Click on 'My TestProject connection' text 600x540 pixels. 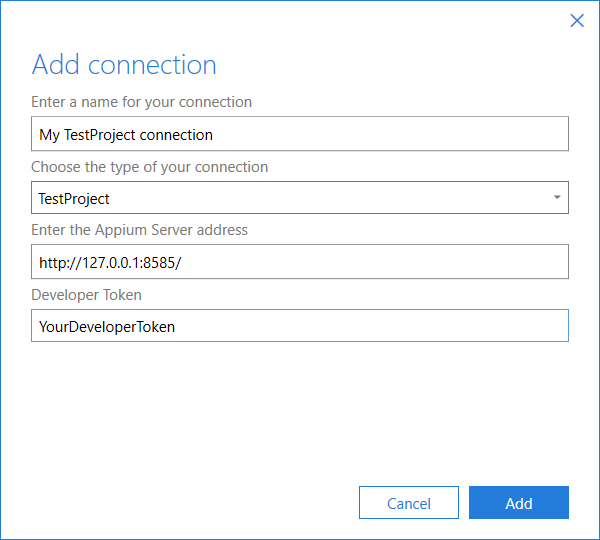[x=126, y=135]
